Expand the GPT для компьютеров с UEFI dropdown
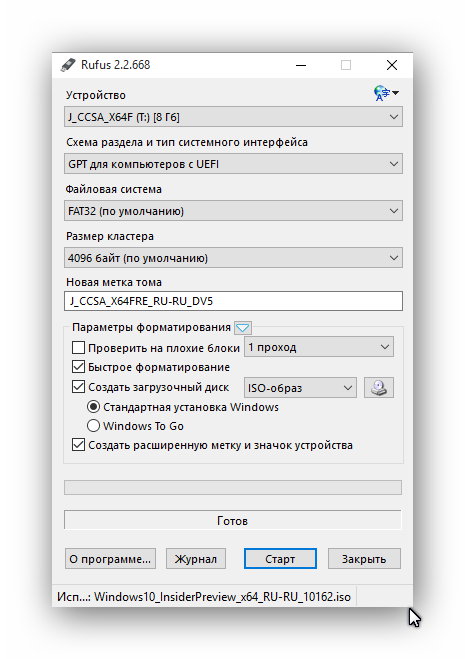Image resolution: width=465 pixels, height=659 pixels. (233, 164)
